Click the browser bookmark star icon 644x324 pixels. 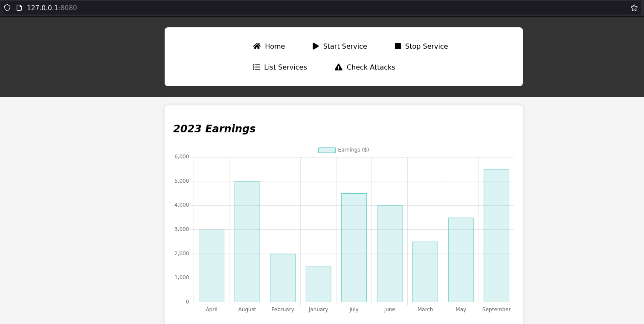coord(634,8)
